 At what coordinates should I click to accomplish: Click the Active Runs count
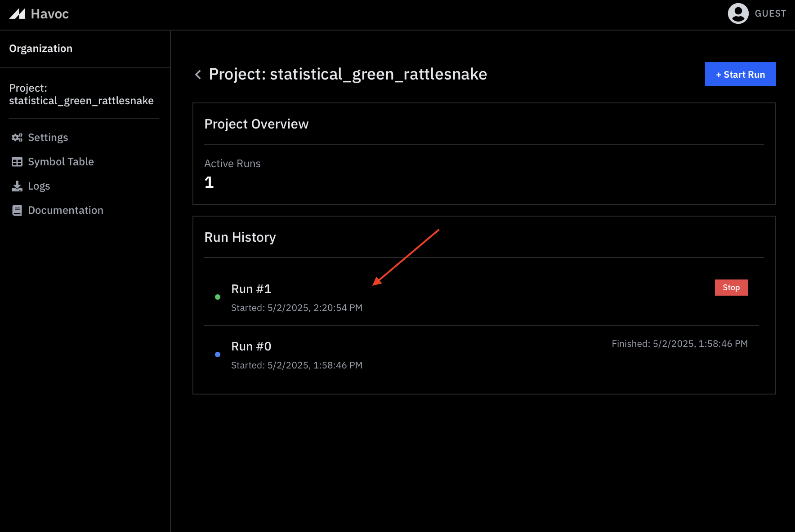[209, 182]
